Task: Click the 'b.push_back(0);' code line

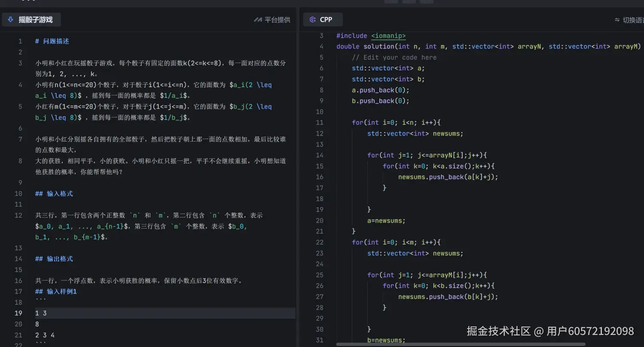Action: point(380,101)
